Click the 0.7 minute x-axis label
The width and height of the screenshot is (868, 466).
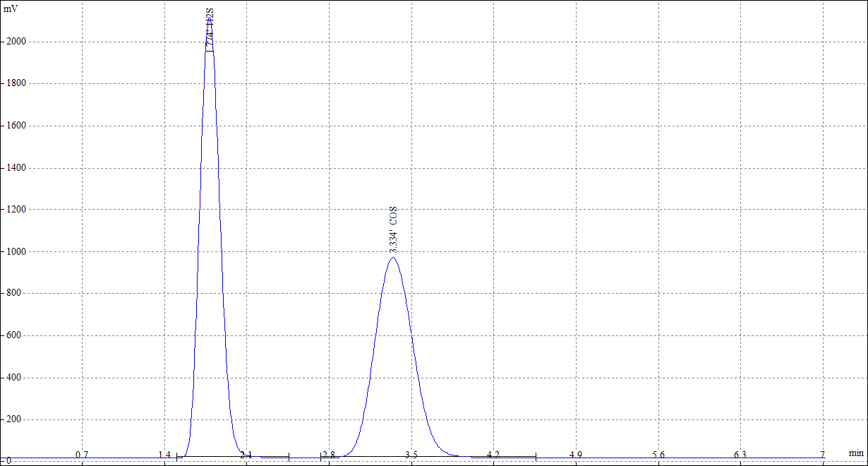coord(82,455)
